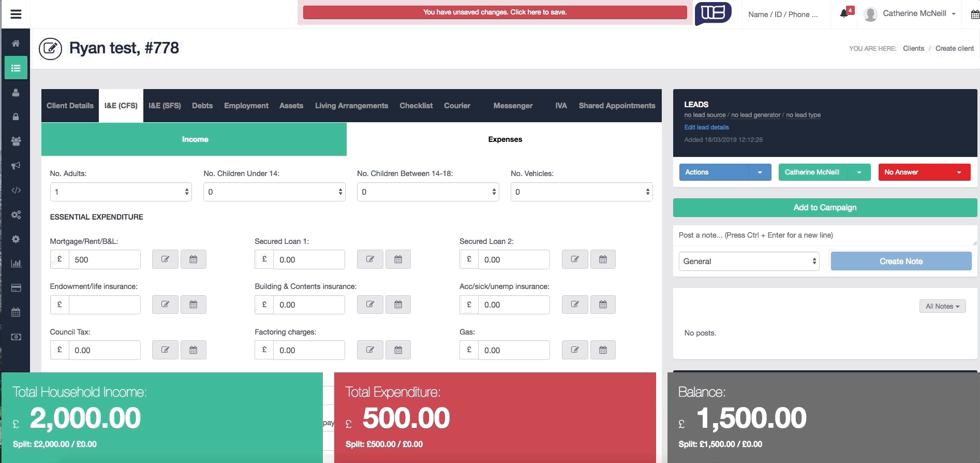Open calendar icon beside Secured Loan 1
The image size is (980, 463).
click(x=398, y=259)
